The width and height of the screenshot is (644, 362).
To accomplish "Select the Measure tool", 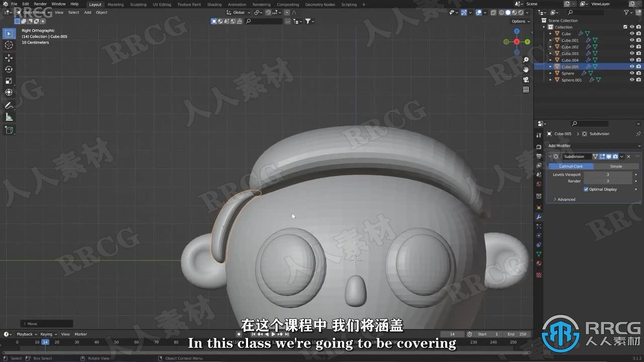I will [9, 117].
